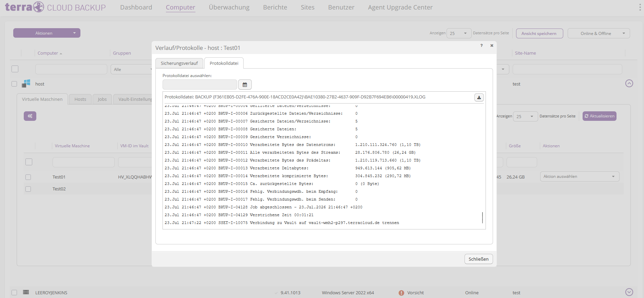644x298 pixels.
Task: Toggle the select-all virtual machines checkbox
Action: click(29, 162)
